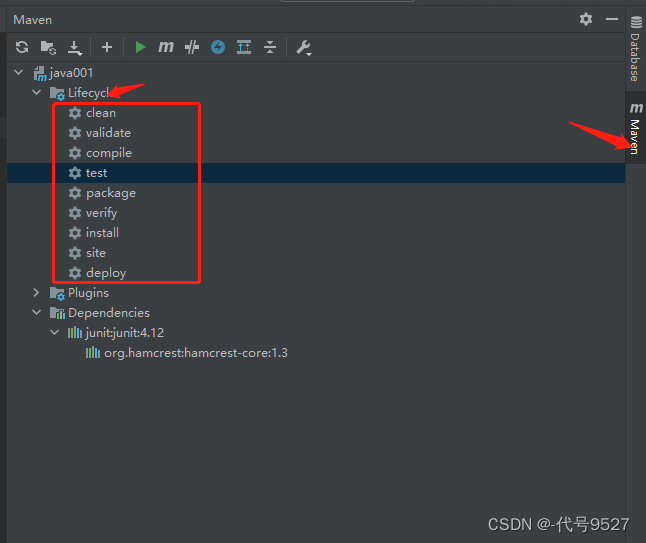
Task: Toggle offline mode lightning icon
Action: [218, 47]
